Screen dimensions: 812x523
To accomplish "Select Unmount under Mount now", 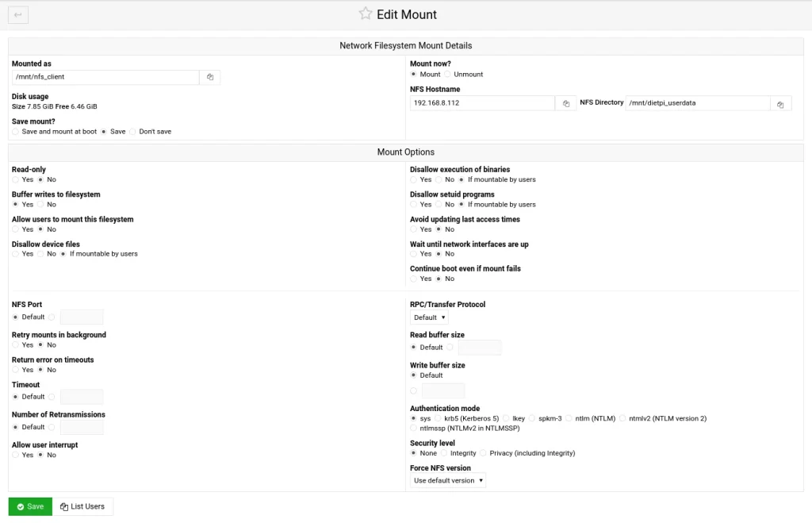I will pos(448,75).
